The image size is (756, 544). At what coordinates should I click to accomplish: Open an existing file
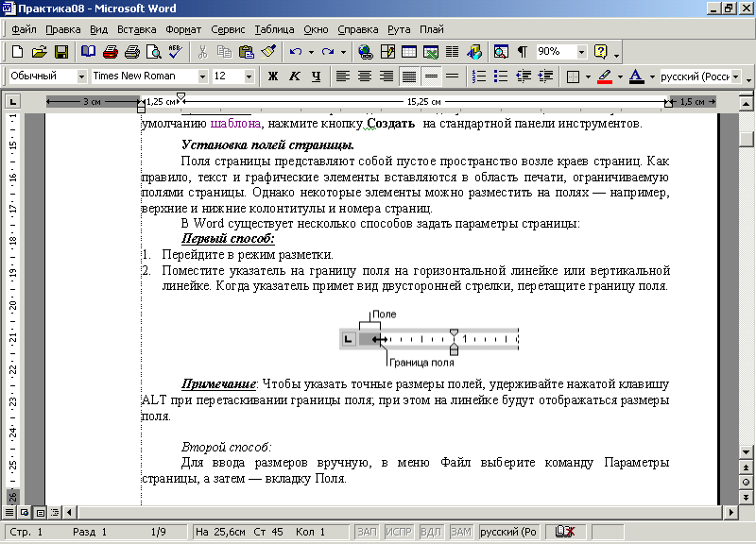pyautogui.click(x=39, y=52)
